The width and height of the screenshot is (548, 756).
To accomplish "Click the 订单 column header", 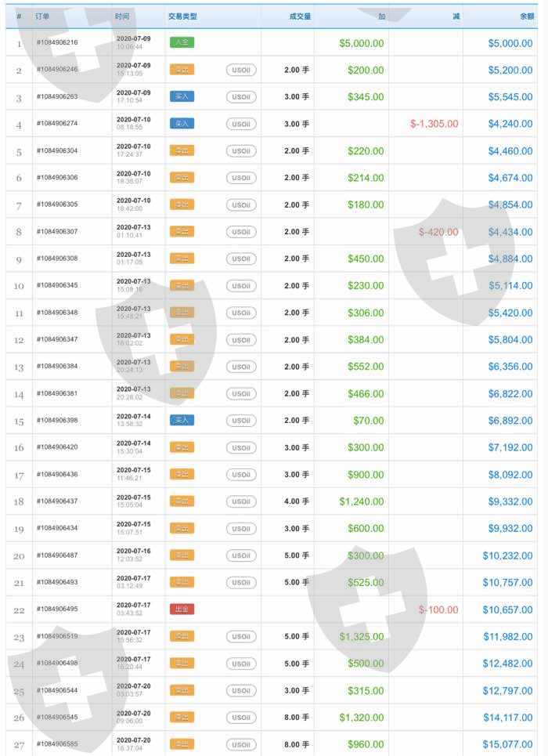I will click(x=43, y=16).
